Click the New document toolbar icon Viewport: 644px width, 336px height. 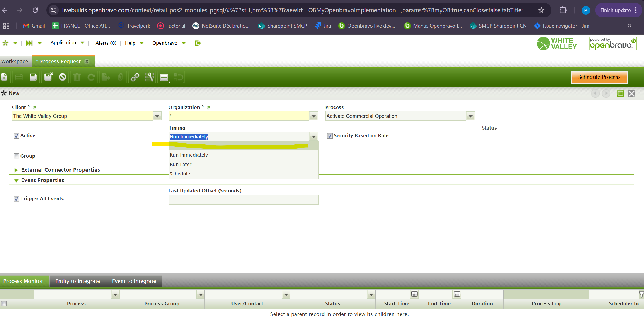[5, 77]
